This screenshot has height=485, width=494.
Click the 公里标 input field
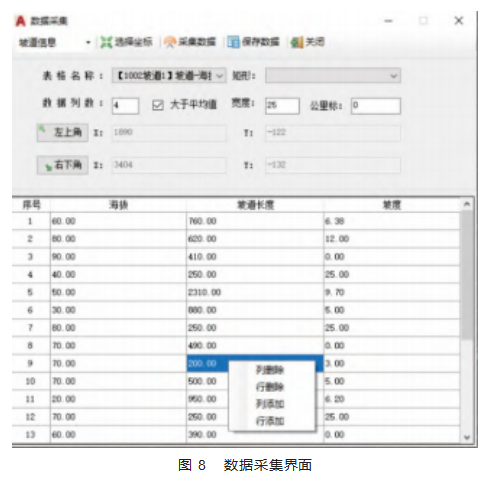pyautogui.click(x=376, y=106)
